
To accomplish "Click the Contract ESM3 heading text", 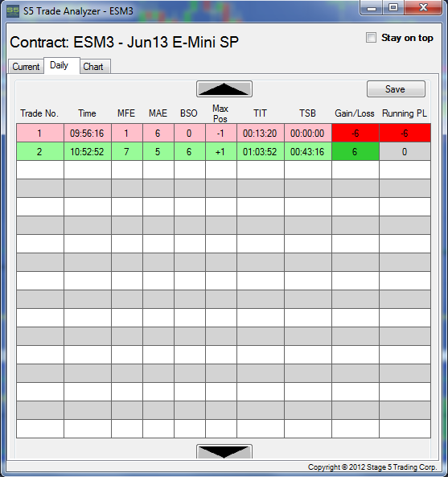I will pos(124,42).
